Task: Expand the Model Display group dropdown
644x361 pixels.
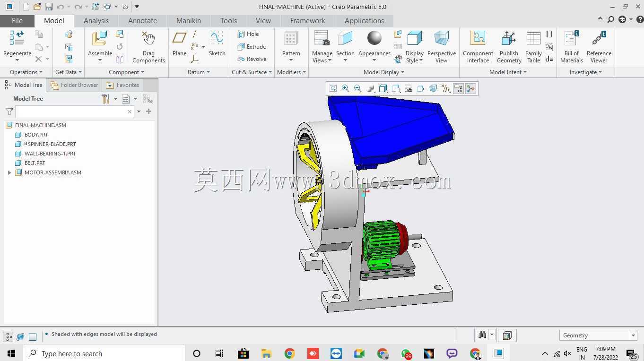Action: click(x=383, y=72)
